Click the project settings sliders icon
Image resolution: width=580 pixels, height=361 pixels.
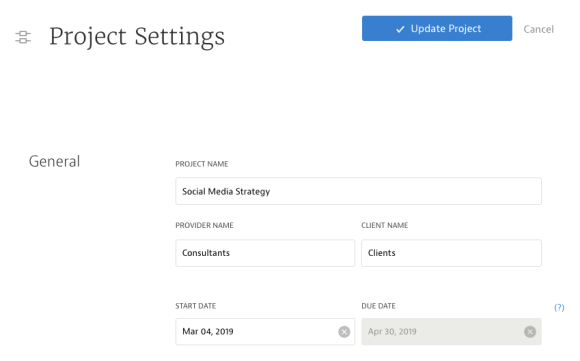click(23, 37)
